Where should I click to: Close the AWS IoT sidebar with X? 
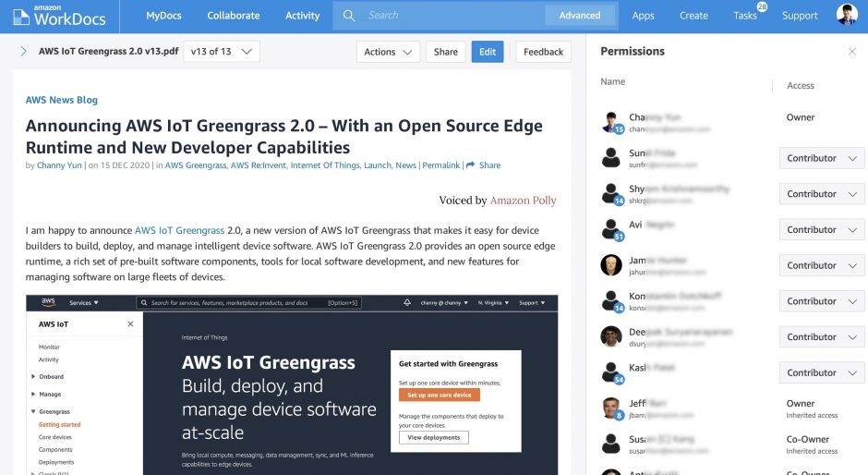130,323
